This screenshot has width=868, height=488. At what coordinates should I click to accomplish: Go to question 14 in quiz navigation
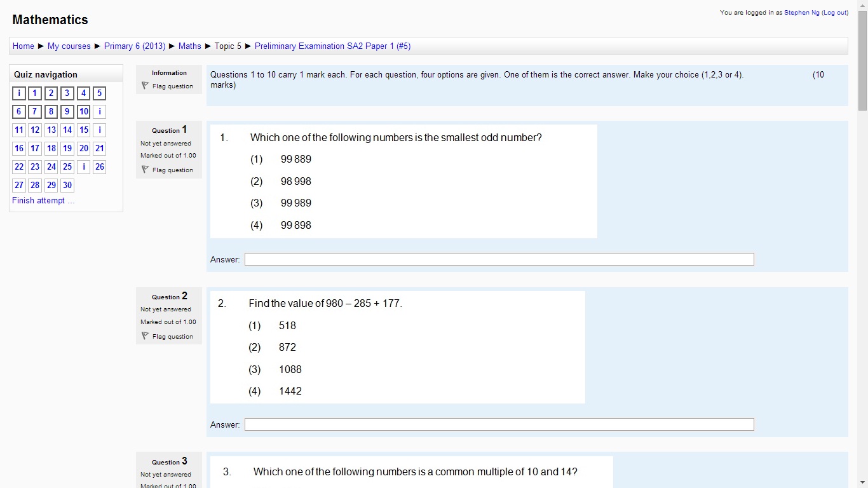[67, 130]
